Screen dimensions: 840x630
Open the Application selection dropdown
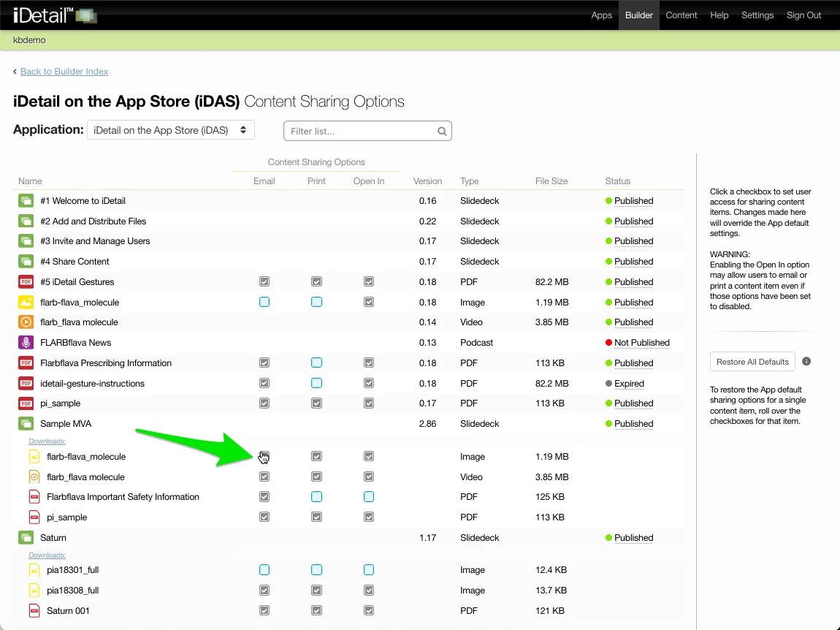click(x=171, y=130)
